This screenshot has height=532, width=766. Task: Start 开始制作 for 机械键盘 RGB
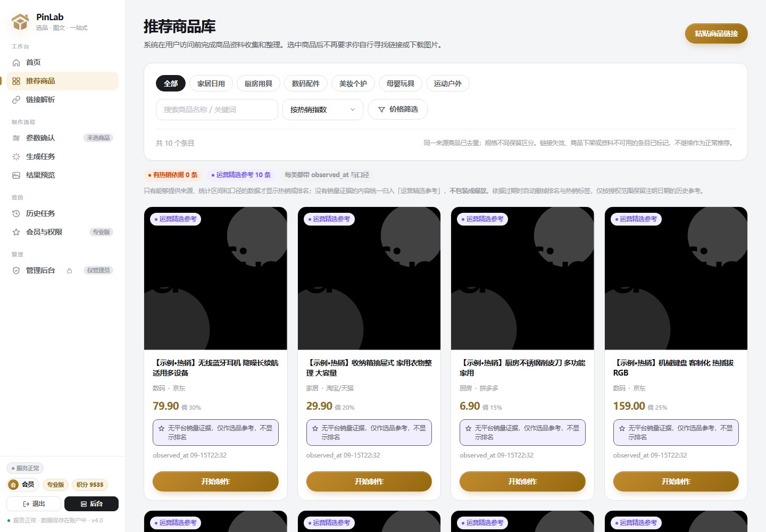pyautogui.click(x=676, y=481)
